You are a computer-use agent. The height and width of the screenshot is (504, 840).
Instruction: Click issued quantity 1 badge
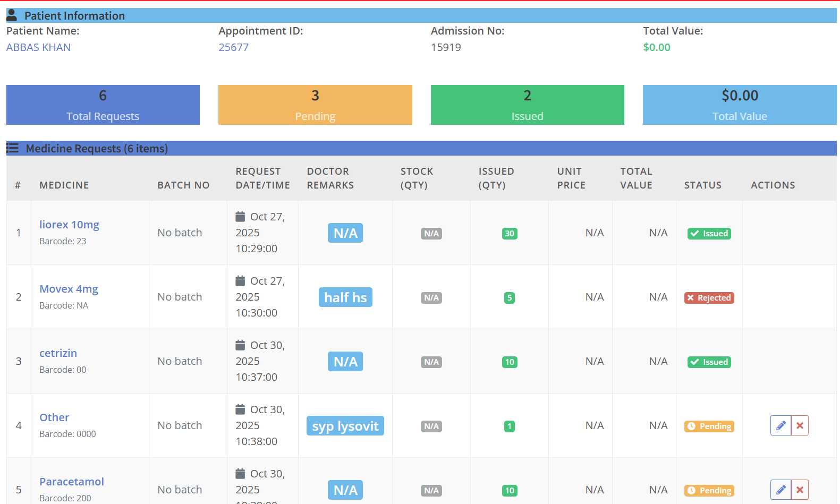510,426
